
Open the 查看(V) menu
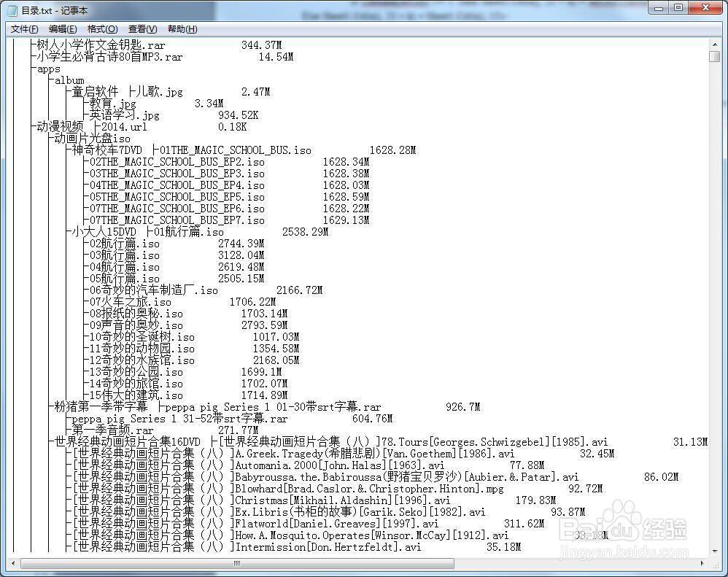pyautogui.click(x=142, y=29)
